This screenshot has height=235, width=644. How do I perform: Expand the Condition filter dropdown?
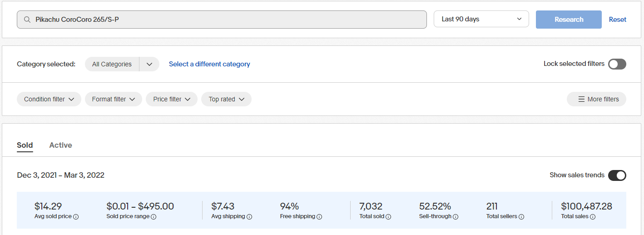(x=49, y=99)
